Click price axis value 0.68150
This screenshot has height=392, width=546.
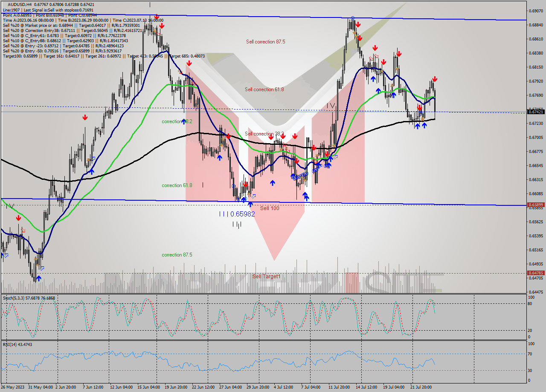536,67
